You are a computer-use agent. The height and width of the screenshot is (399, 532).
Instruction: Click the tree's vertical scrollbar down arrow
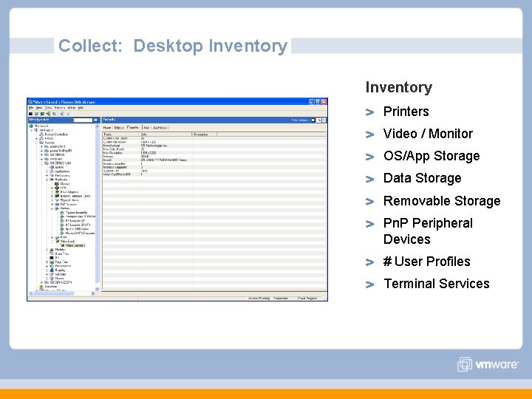point(97,289)
